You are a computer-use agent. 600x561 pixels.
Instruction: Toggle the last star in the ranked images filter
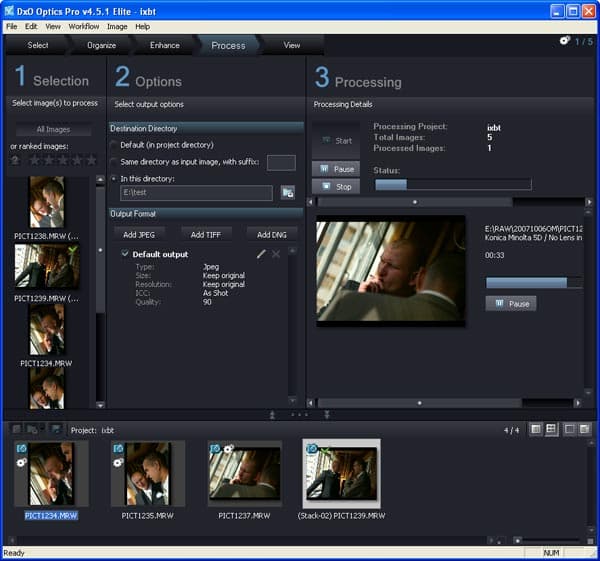click(x=91, y=160)
